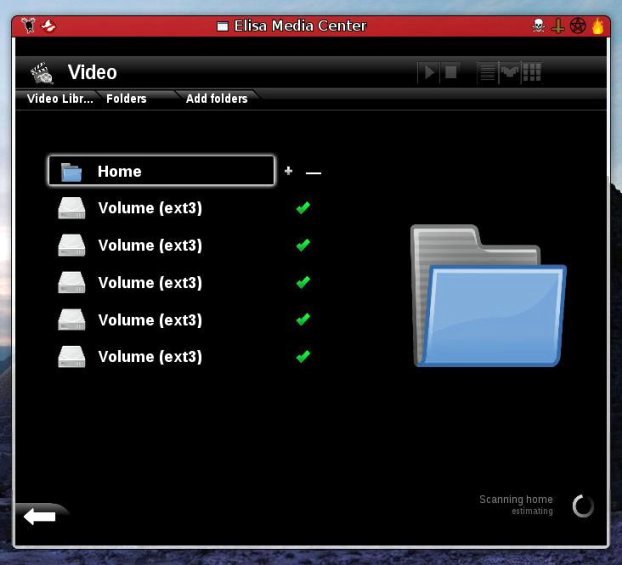622x565 pixels.
Task: Click the Stop button in the toolbar
Action: click(x=451, y=73)
